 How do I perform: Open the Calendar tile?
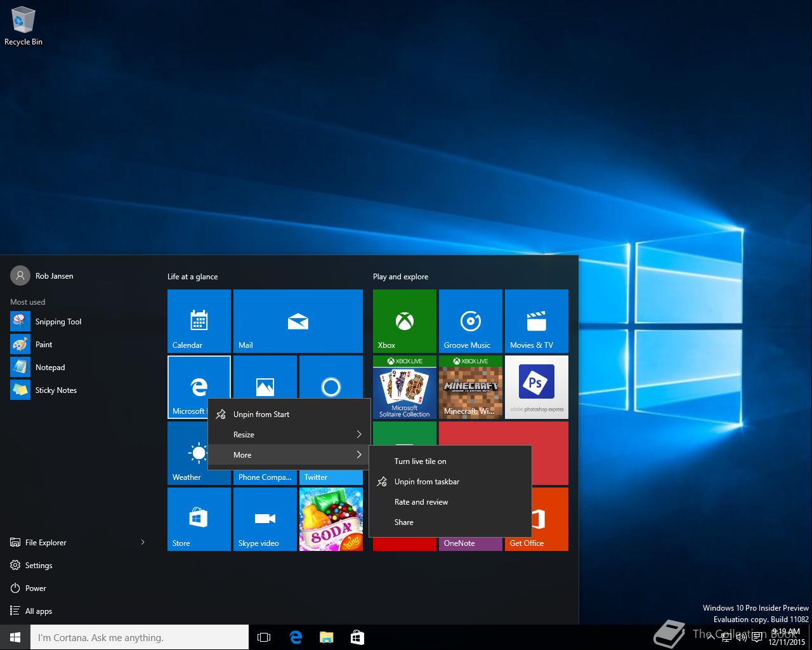pyautogui.click(x=199, y=321)
